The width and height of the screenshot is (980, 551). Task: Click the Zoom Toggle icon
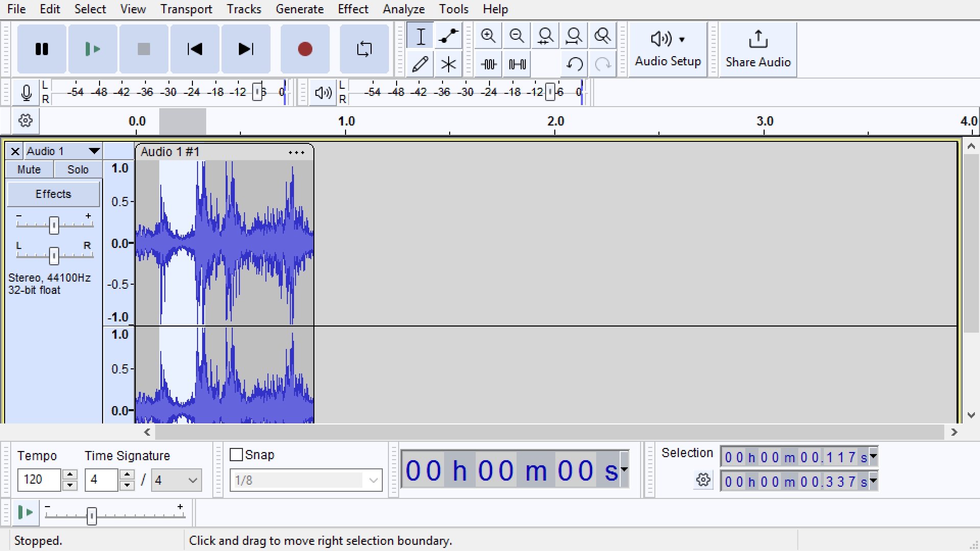[x=603, y=36]
